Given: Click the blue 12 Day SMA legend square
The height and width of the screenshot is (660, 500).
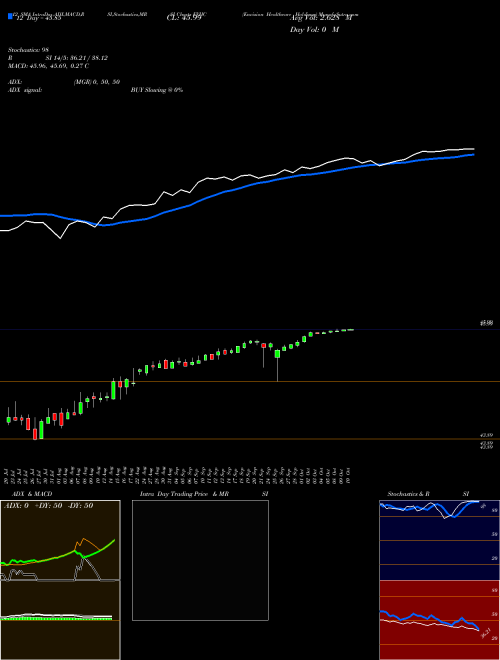Looking at the screenshot, I should (10, 16).
